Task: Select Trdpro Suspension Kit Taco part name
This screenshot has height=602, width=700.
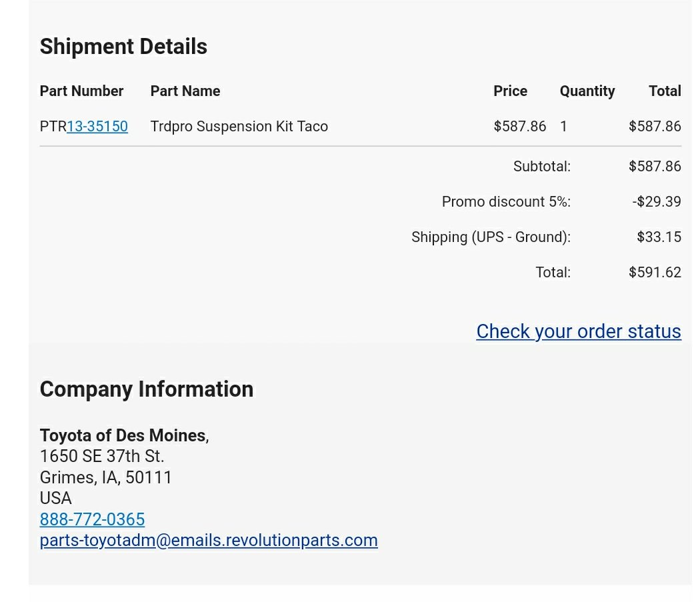Action: [239, 127]
